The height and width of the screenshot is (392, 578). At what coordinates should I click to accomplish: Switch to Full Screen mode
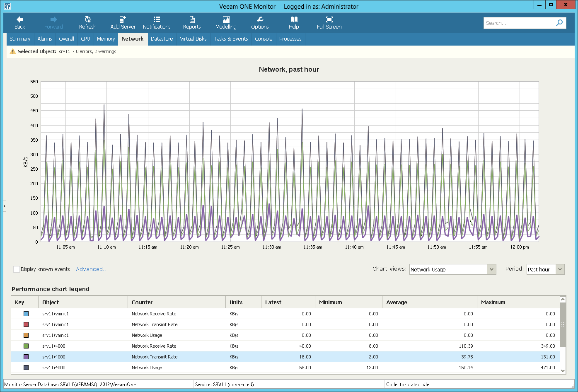[x=329, y=23]
